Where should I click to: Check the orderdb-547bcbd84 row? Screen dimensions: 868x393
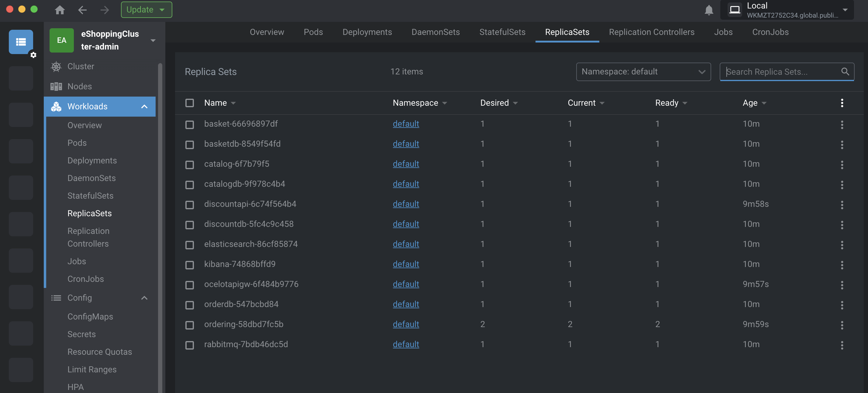coord(189,305)
